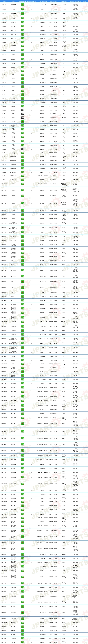88x644 pixels.
Task: Click the K4M 842 engine code cell
Action: tap(75, 106)
